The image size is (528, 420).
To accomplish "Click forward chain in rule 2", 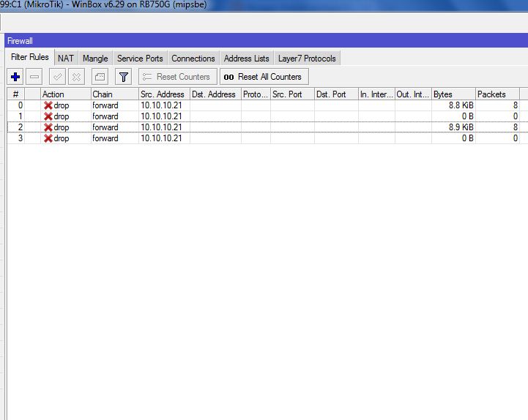I will [105, 127].
